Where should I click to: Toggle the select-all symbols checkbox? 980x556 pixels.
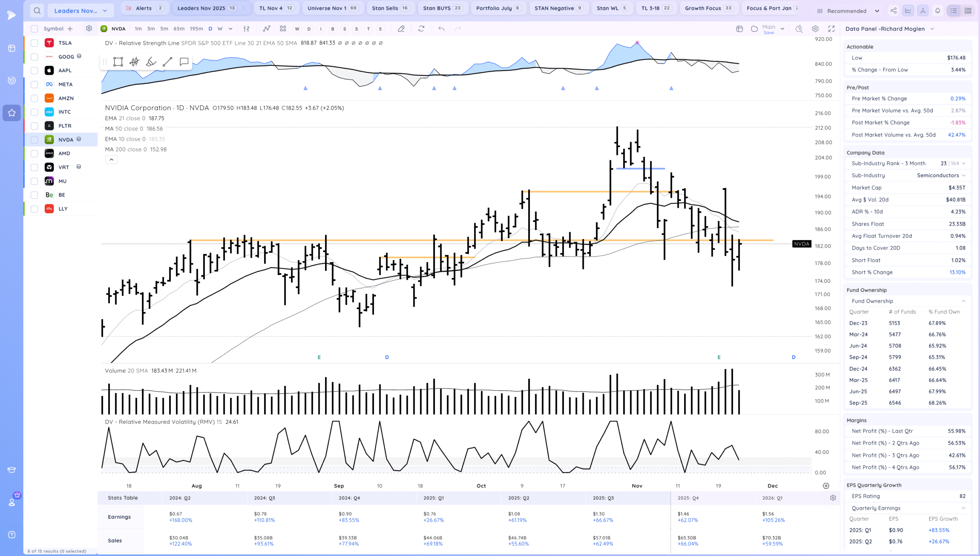tap(34, 29)
